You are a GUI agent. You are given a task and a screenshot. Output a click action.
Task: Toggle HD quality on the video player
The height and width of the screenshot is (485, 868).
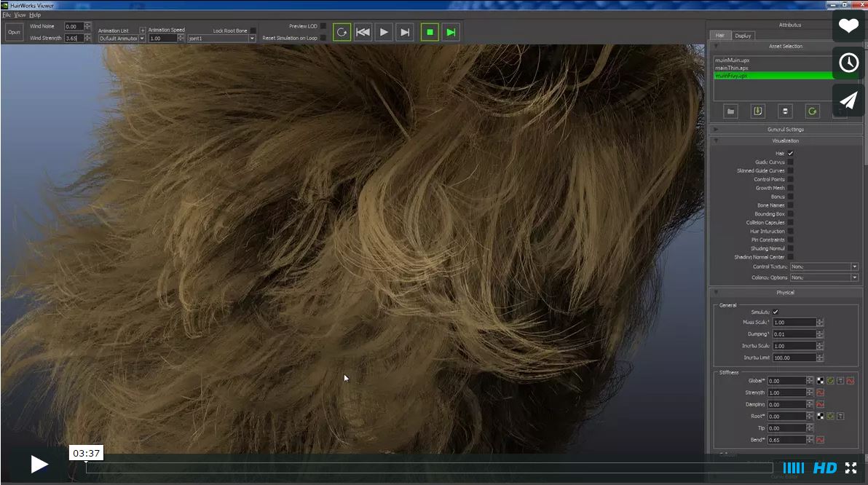(825, 468)
